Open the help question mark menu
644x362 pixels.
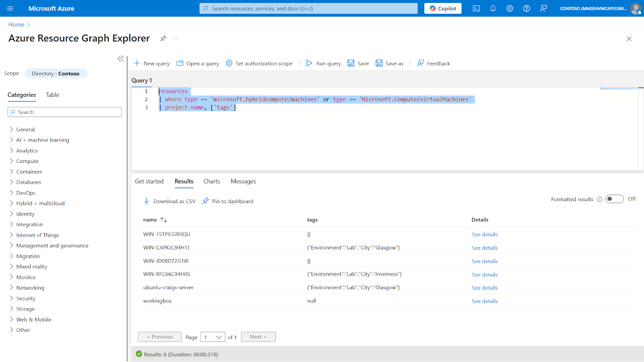point(526,8)
